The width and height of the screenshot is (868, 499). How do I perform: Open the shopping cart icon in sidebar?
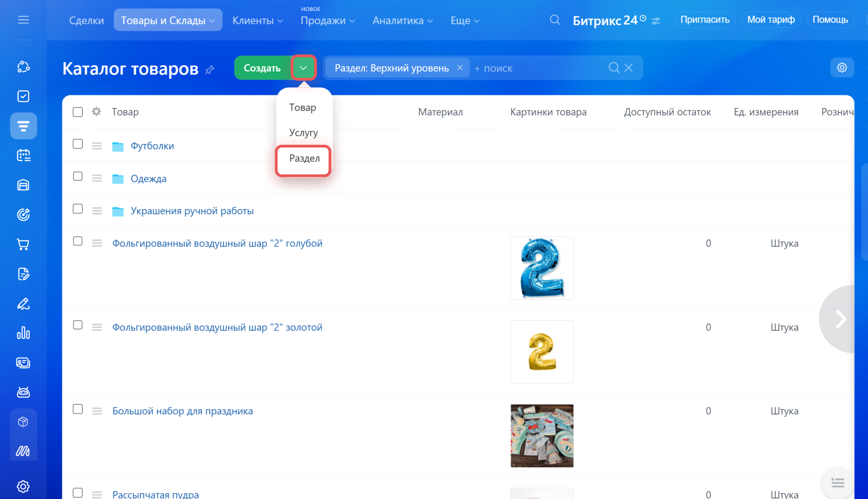click(23, 244)
